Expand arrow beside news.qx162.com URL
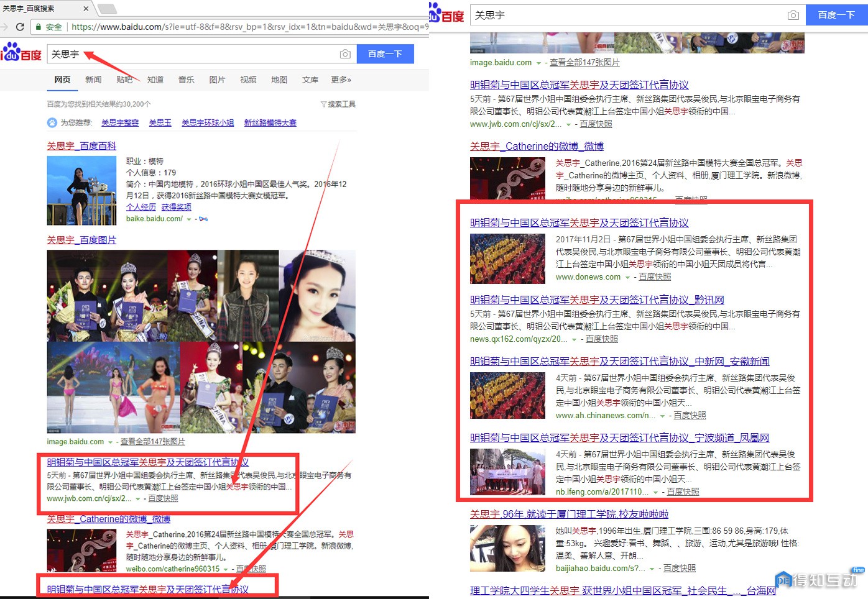 point(574,339)
